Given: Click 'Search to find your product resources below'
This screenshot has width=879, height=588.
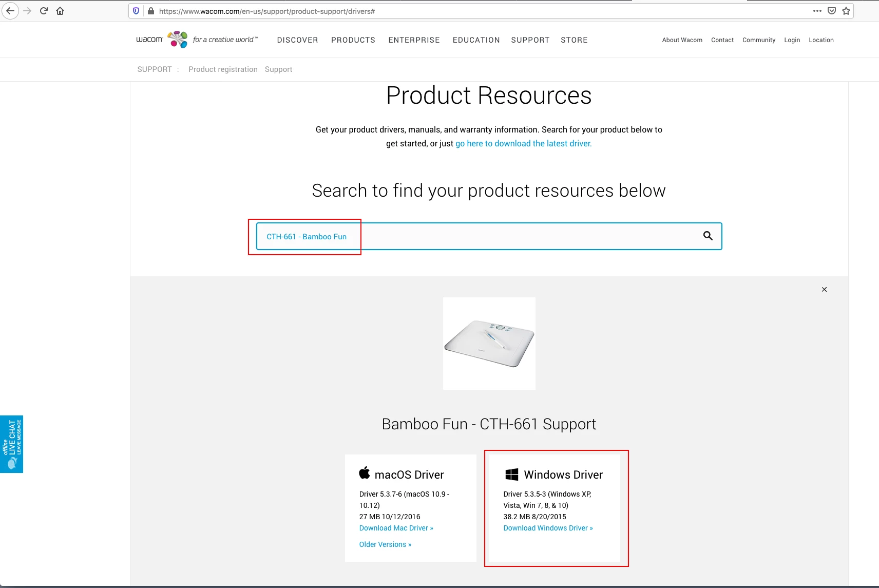Looking at the screenshot, I should [x=489, y=191].
